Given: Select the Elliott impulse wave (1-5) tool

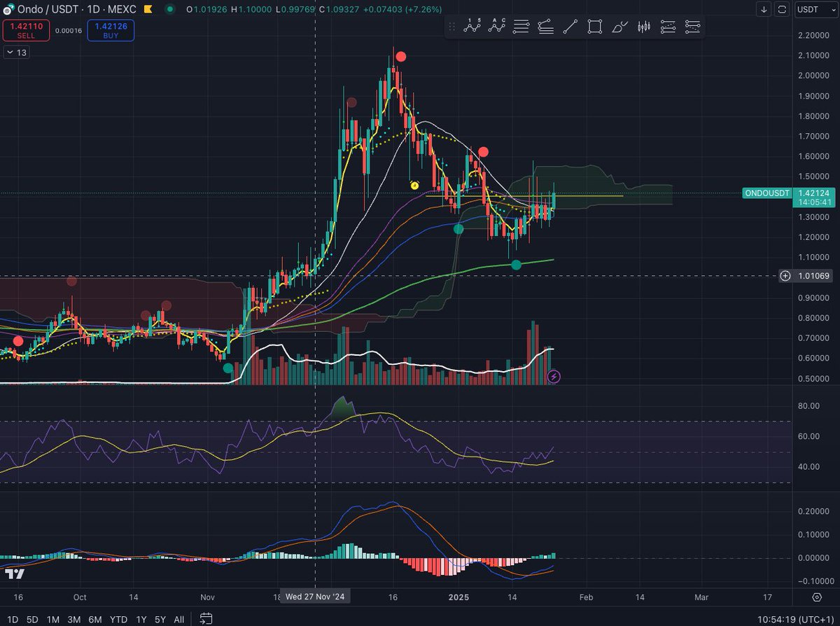Looking at the screenshot, I should (x=474, y=27).
